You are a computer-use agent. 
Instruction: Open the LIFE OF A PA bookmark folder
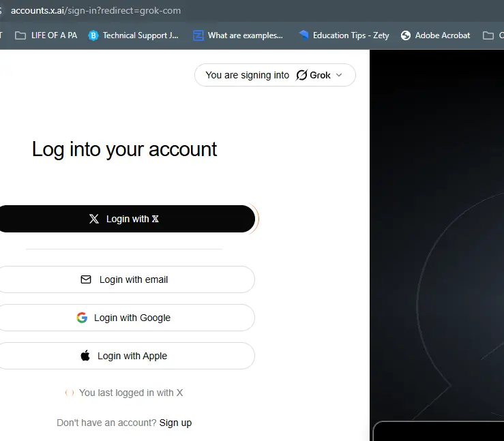(x=46, y=35)
